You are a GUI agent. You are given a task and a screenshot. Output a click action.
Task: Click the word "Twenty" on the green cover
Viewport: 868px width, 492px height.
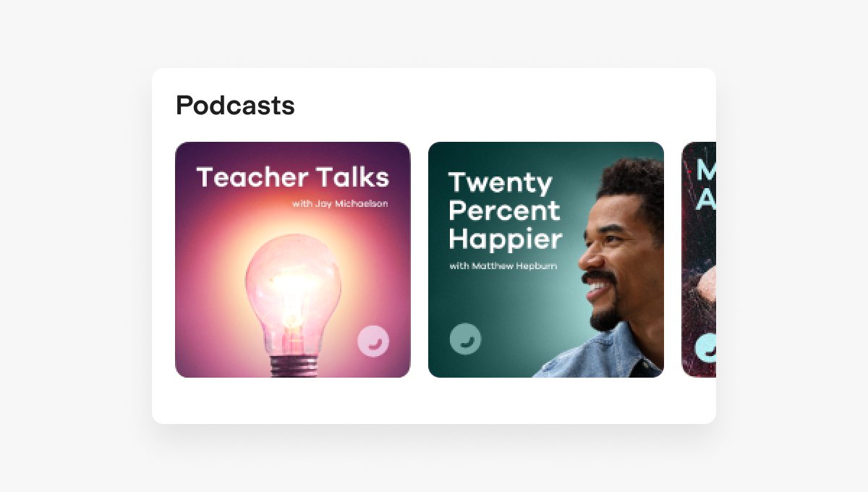coord(500,184)
